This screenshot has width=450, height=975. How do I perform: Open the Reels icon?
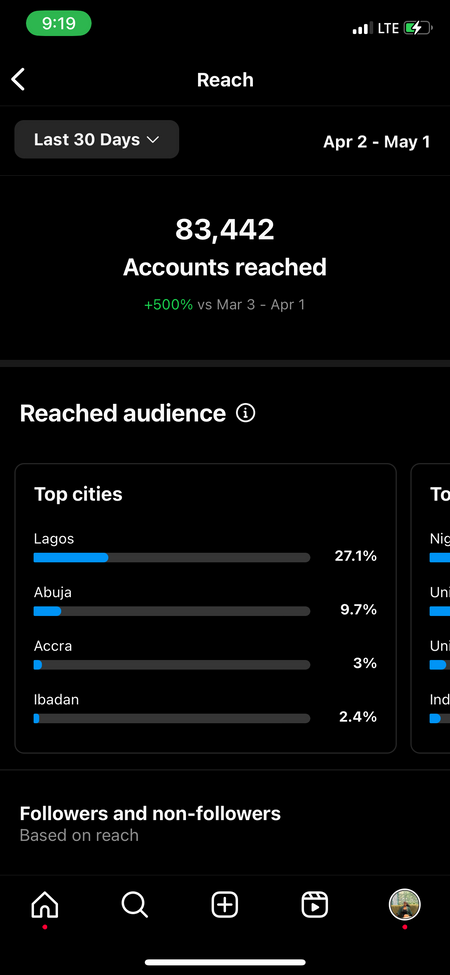[315, 904]
